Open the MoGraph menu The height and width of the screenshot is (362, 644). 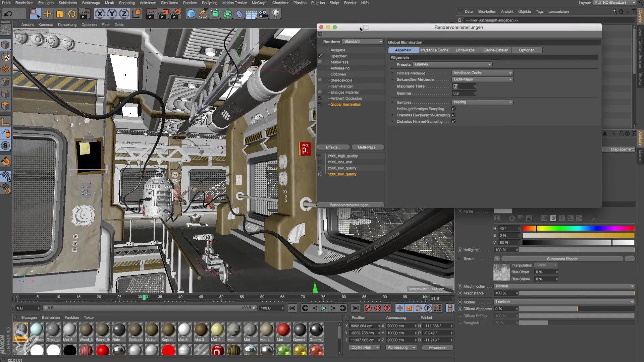pyautogui.click(x=259, y=3)
